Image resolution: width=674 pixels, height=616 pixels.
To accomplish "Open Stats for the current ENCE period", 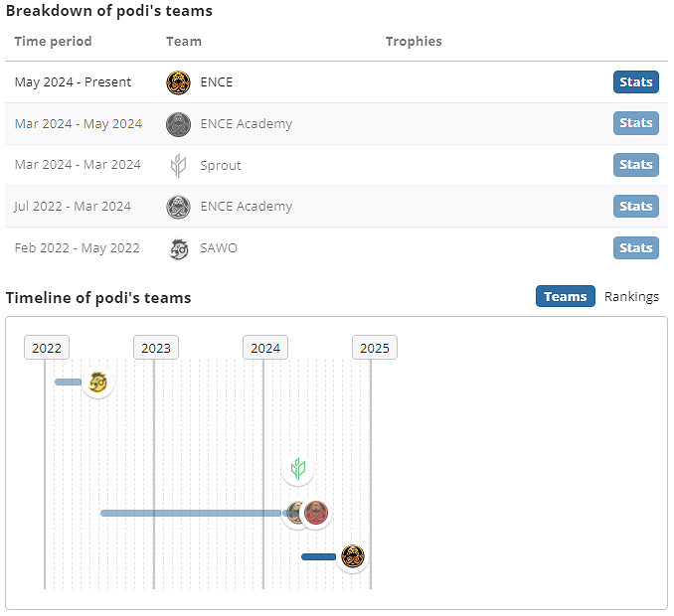I will click(635, 82).
